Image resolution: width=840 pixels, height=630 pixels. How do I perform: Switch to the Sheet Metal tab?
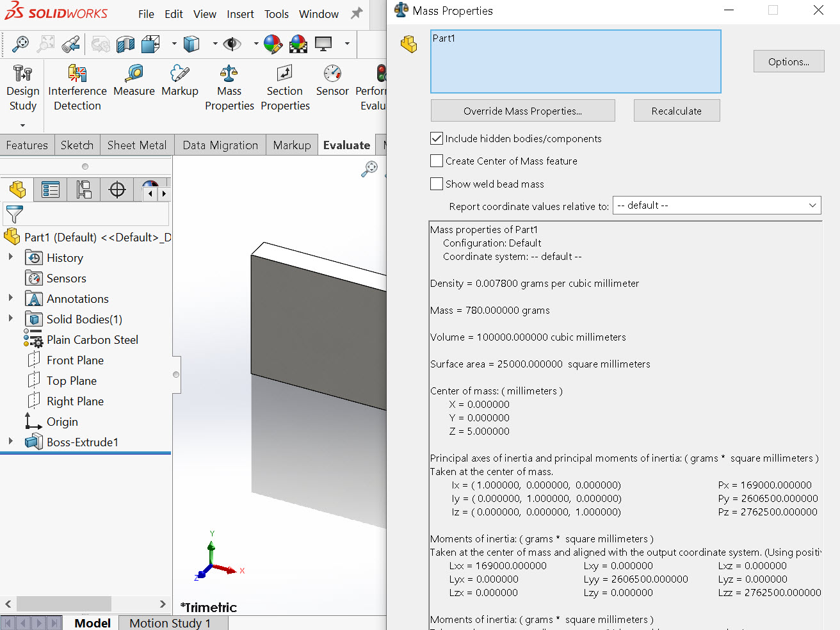[x=136, y=145]
